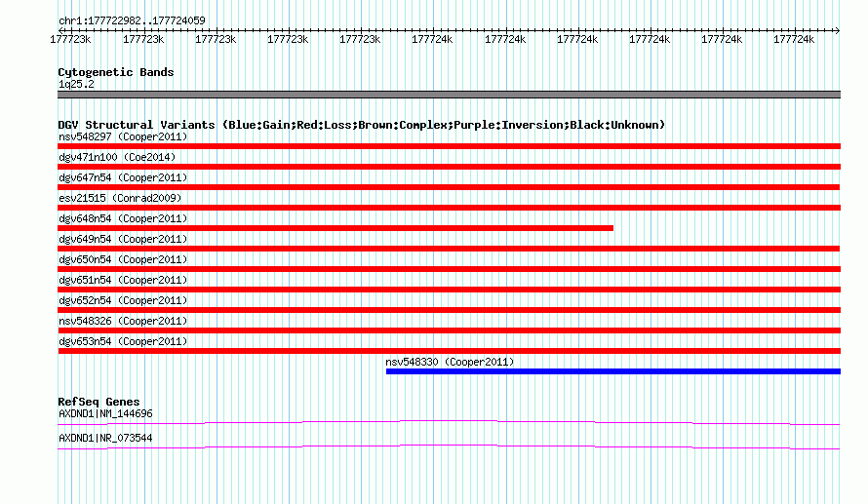Click the dgv647n54 (Cooper2011) label
The width and height of the screenshot is (868, 504).
[x=123, y=177]
